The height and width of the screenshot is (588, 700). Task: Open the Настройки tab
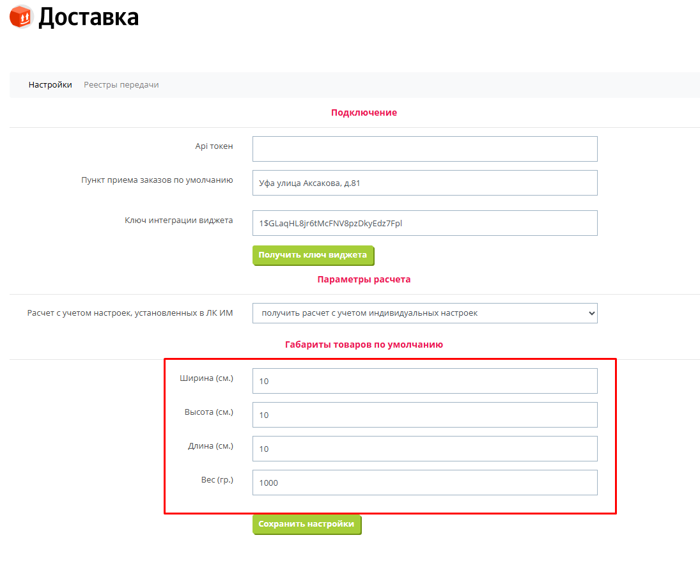(50, 85)
